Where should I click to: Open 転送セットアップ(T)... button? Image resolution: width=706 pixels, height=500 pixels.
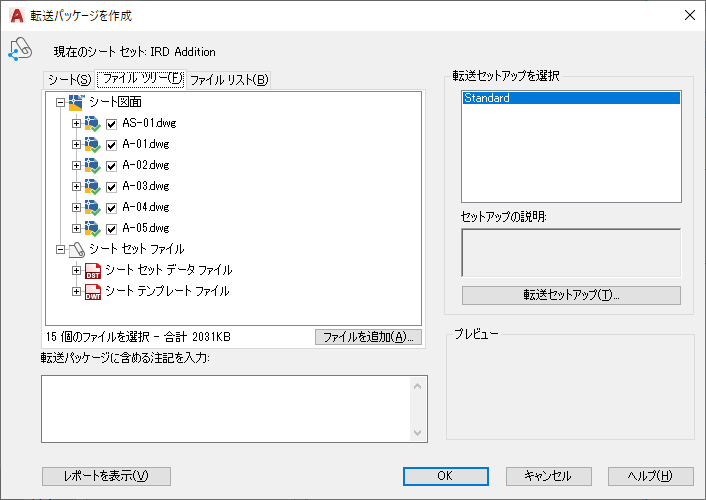(571, 295)
